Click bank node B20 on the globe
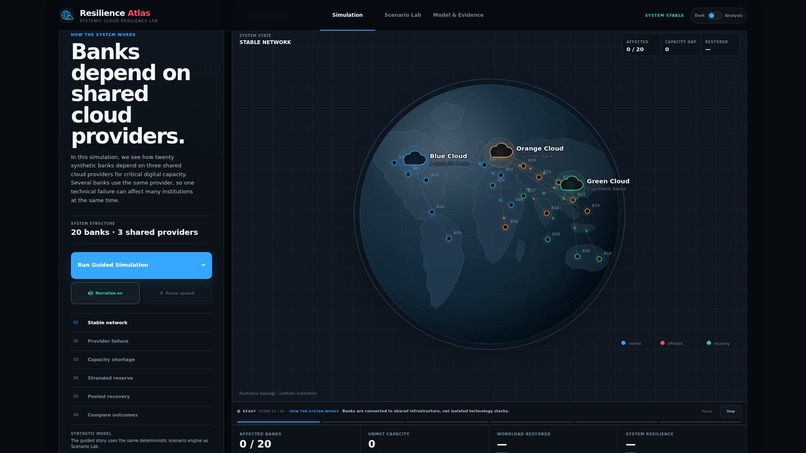 click(547, 239)
